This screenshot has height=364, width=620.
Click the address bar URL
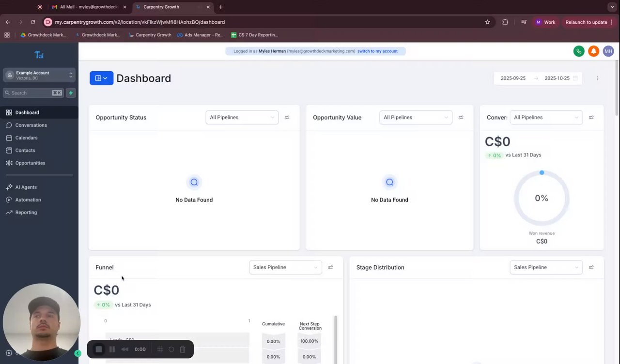tap(140, 22)
